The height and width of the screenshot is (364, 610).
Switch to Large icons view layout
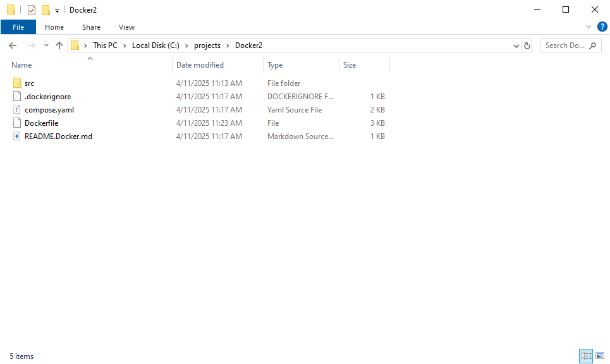coord(600,356)
